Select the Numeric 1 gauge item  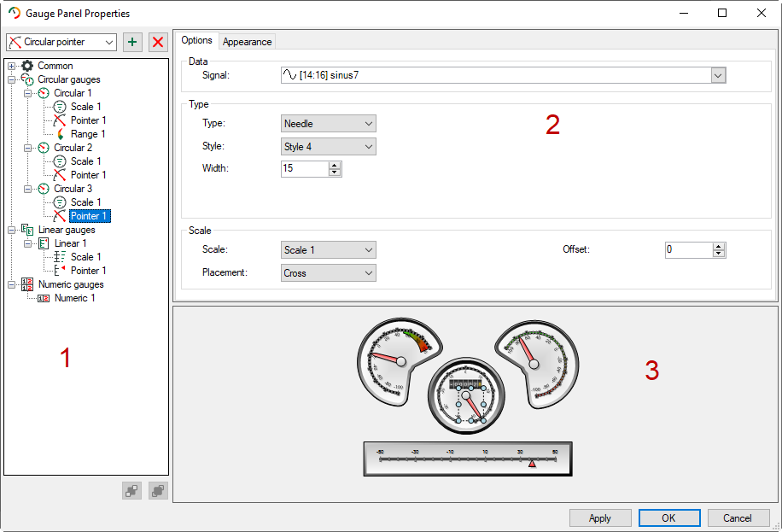(74, 298)
